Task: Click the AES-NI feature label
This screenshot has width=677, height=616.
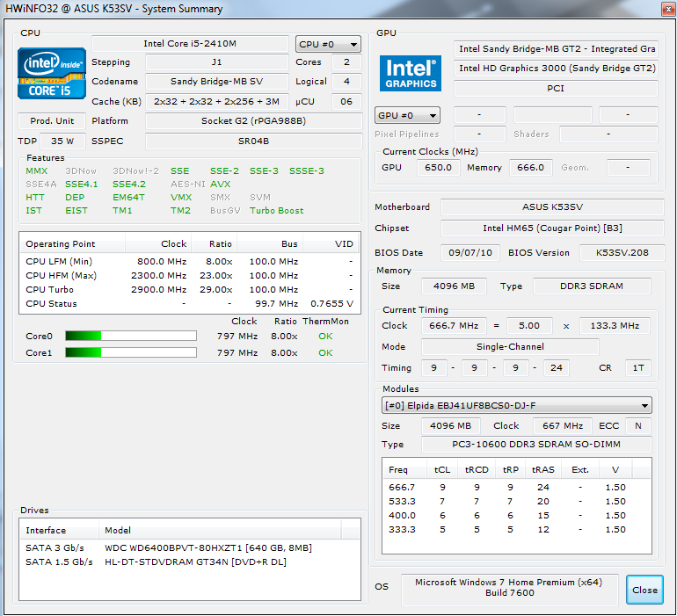Action: click(x=188, y=184)
